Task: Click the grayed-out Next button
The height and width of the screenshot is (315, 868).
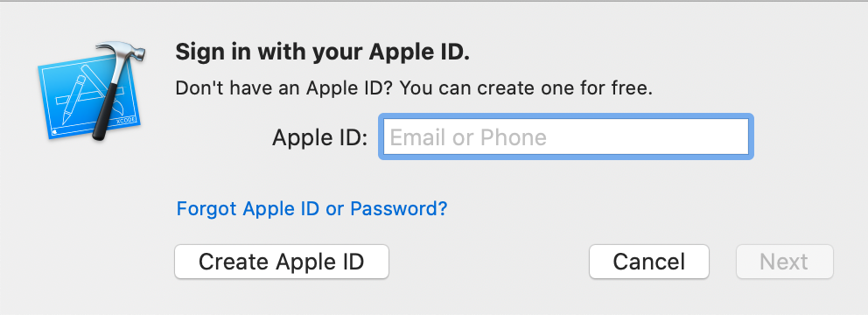Action: point(784,262)
